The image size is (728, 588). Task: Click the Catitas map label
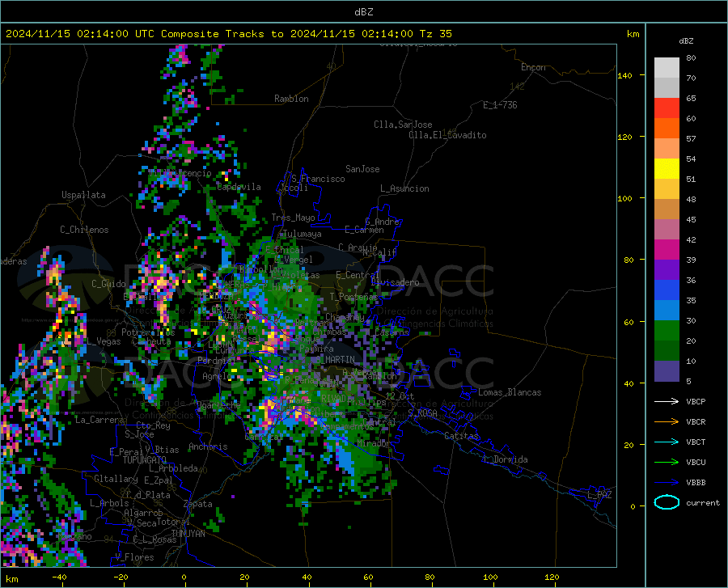point(462,436)
